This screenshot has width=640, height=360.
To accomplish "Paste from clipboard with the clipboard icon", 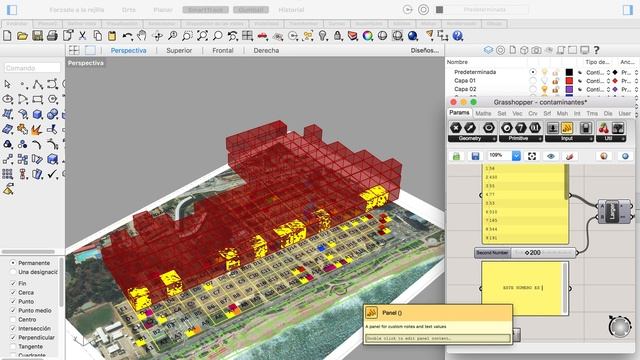I will click(x=112, y=36).
